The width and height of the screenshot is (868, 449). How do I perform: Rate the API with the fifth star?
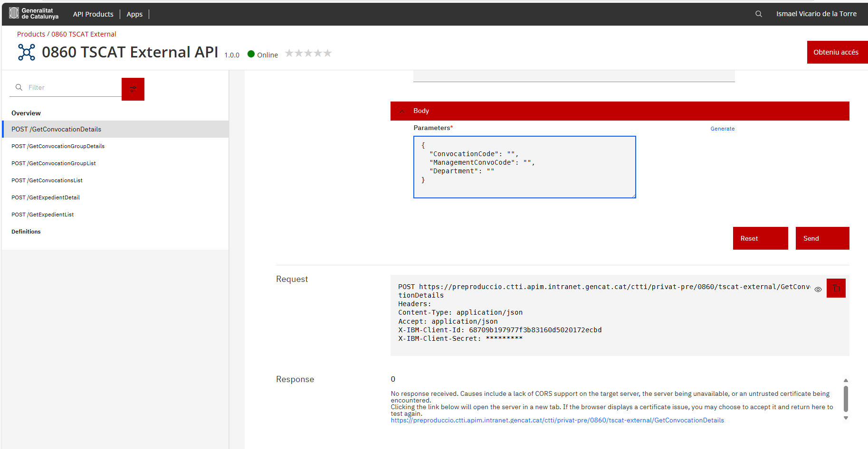pyautogui.click(x=327, y=53)
